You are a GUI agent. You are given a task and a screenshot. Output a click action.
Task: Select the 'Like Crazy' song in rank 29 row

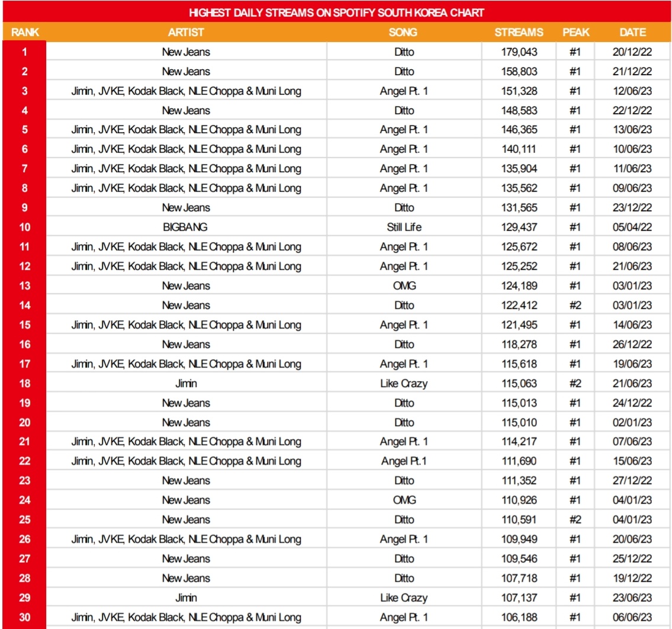(404, 598)
